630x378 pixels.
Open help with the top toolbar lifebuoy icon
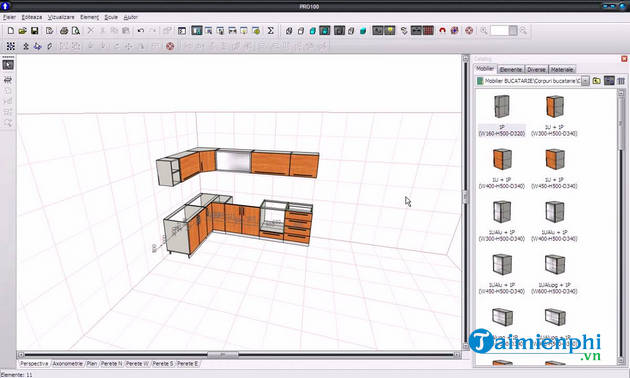(x=469, y=31)
